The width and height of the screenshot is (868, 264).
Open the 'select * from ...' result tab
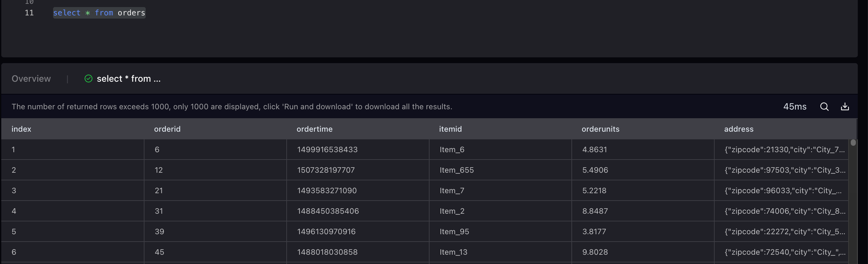coord(128,79)
